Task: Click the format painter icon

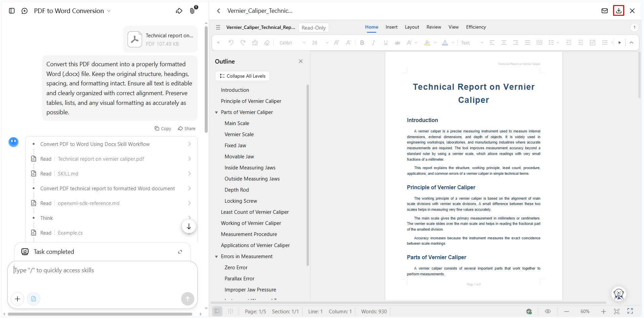Action: pos(255,43)
